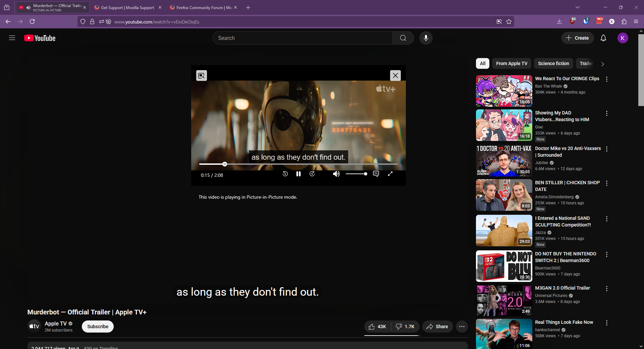Viewport: 644px width, 349px height.
Task: Pause the PiP video
Action: tap(298, 174)
